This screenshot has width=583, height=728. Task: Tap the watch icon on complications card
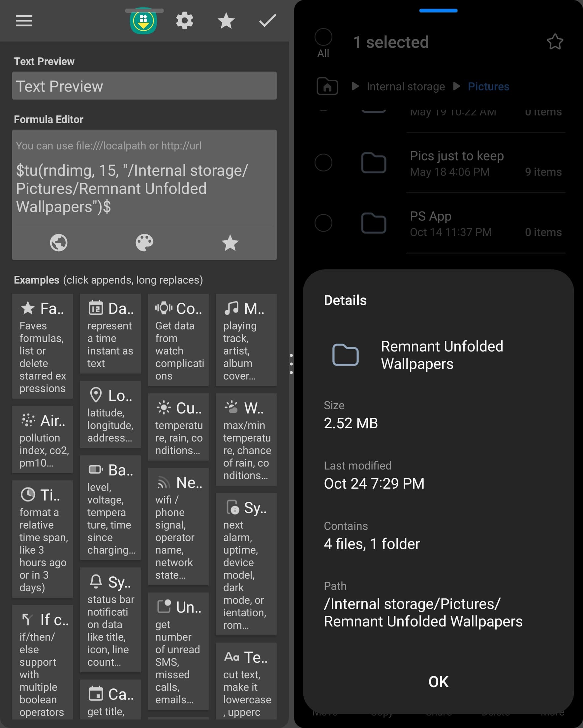(x=164, y=308)
